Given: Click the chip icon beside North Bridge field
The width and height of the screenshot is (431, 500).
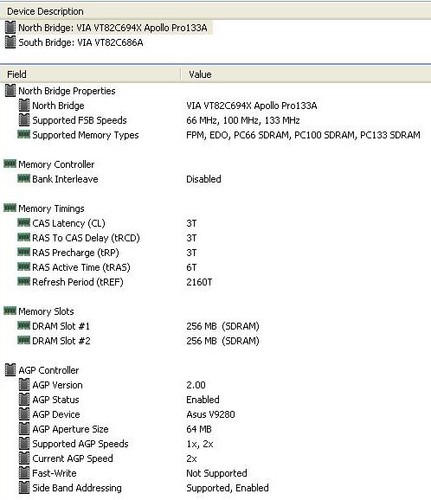Looking at the screenshot, I should click(24, 105).
